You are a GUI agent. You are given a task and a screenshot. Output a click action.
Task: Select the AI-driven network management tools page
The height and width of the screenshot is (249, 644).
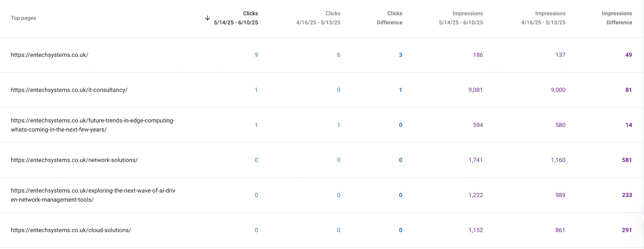(93, 195)
